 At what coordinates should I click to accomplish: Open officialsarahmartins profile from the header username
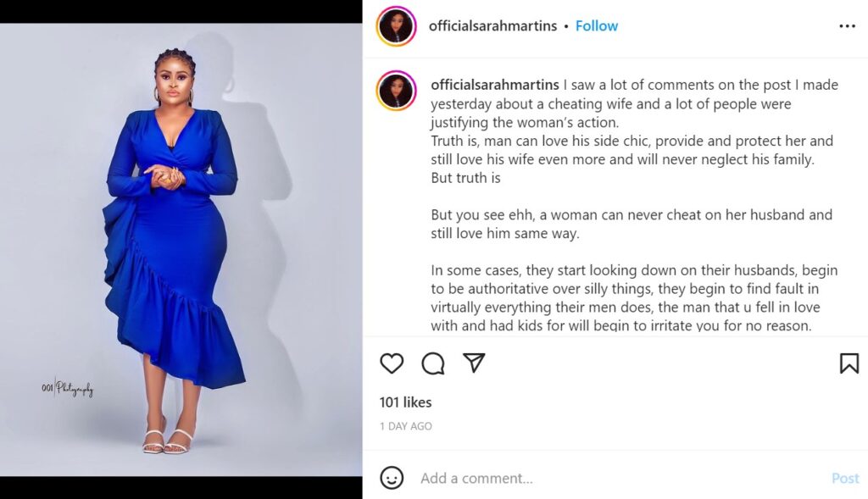492,26
